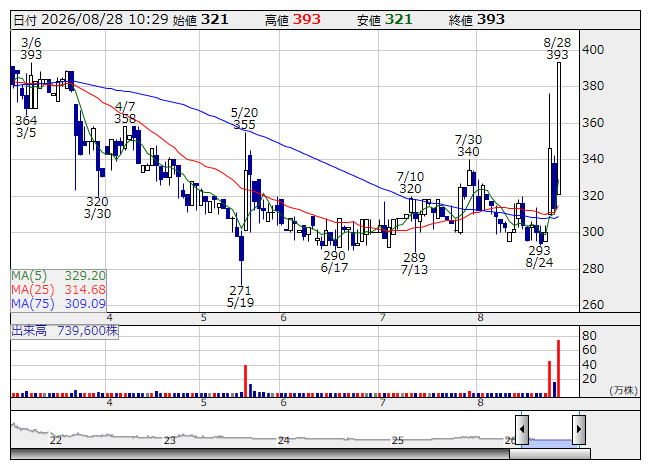
Task: Click the date 2026/08/28 10:29 header
Action: (91, 20)
